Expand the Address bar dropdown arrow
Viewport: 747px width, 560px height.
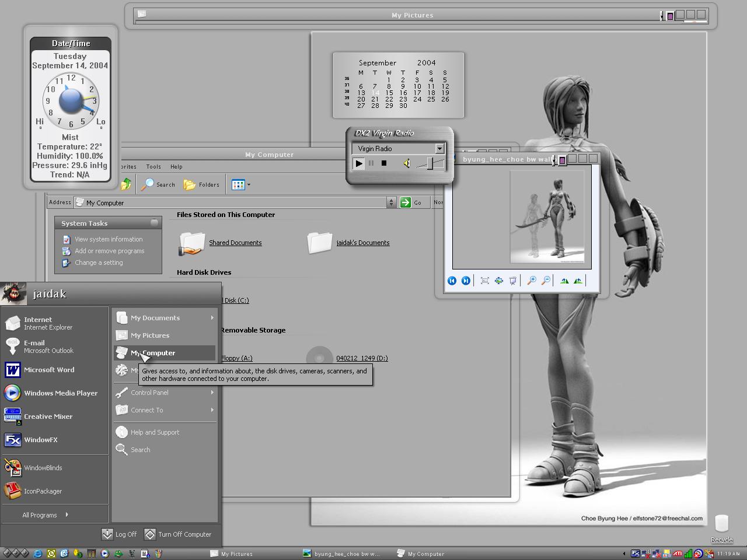coord(391,202)
